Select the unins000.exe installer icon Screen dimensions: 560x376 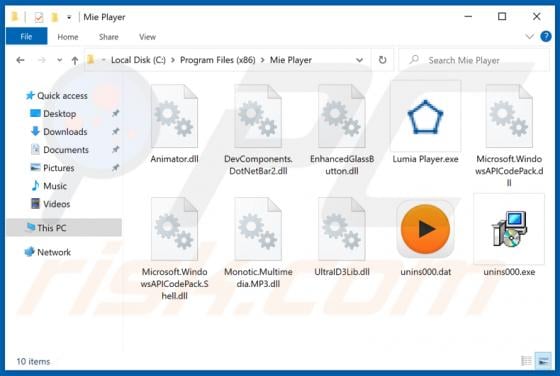pos(509,229)
